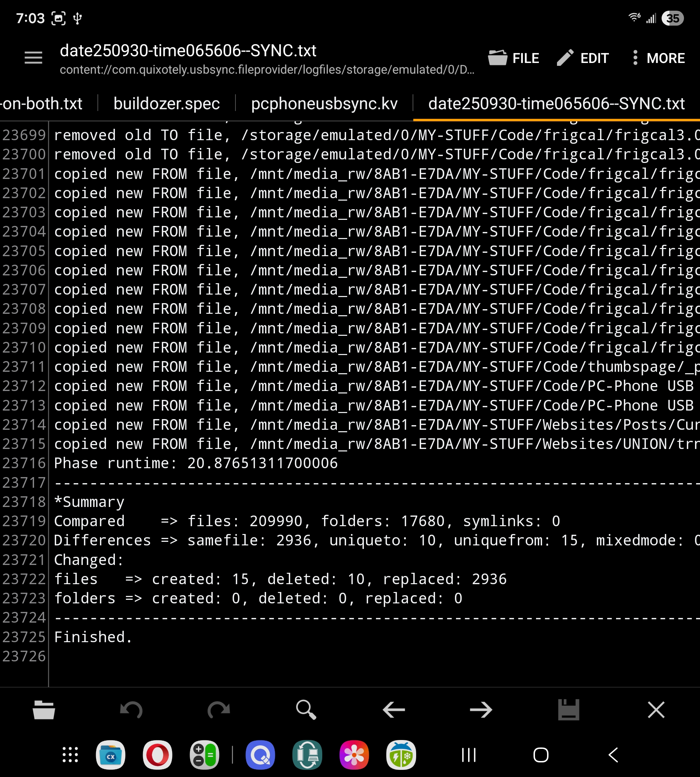The image size is (700, 777).
Task: Select the date250930-time065606--SYNC.txt tab
Action: tap(556, 104)
